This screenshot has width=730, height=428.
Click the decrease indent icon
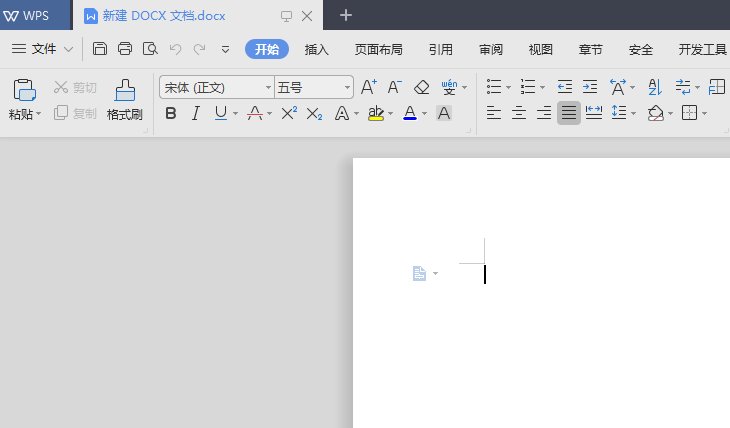pos(565,87)
